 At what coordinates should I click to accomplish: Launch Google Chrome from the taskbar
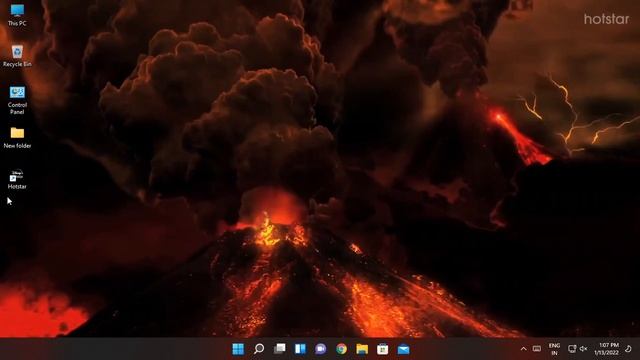(341, 349)
